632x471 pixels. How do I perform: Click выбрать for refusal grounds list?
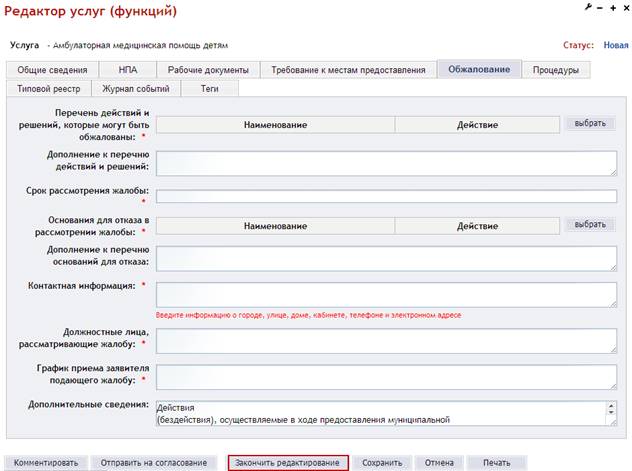[590, 224]
